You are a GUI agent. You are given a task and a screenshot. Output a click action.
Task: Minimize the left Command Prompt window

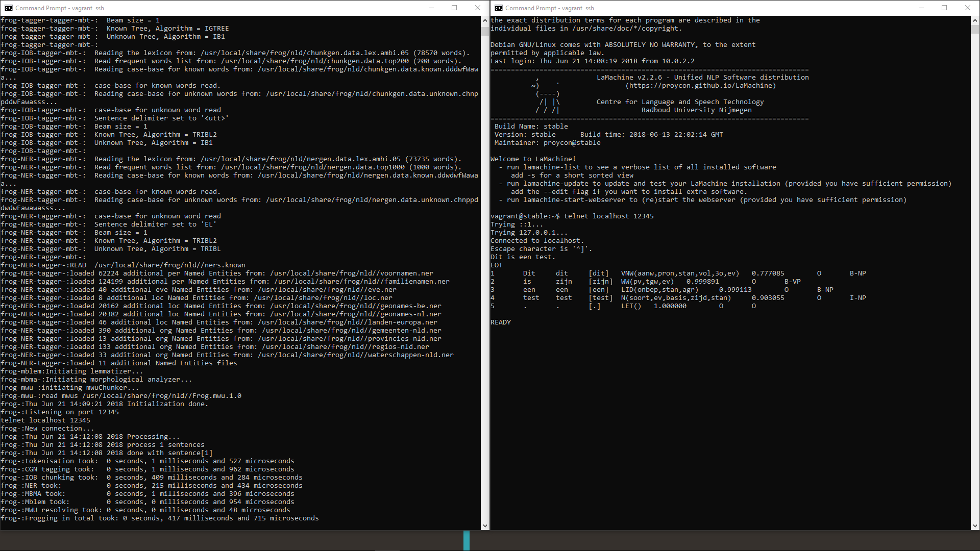click(431, 8)
